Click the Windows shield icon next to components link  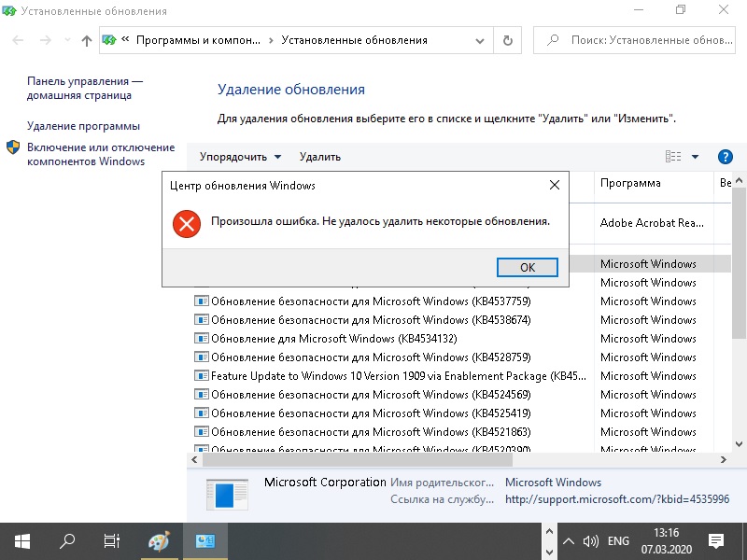[11, 147]
